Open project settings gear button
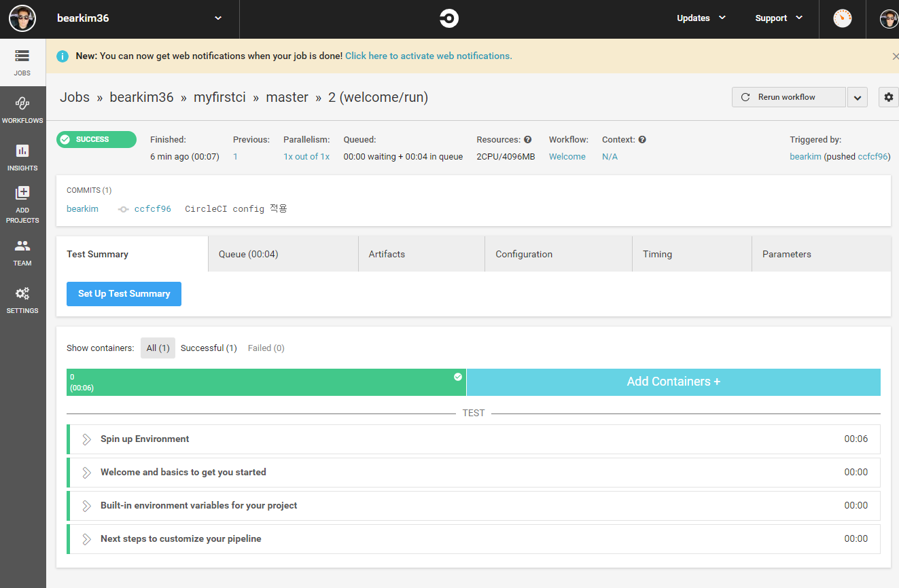Image resolution: width=899 pixels, height=588 pixels. click(889, 97)
